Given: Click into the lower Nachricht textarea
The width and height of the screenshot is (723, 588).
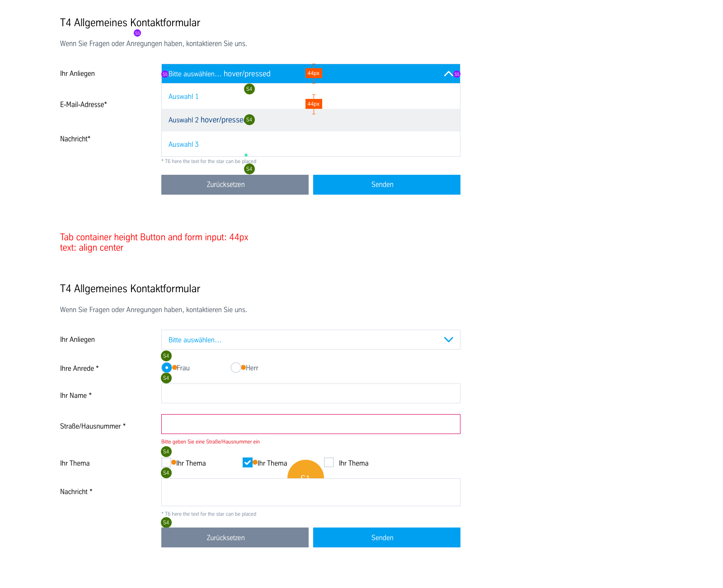Looking at the screenshot, I should coord(311,492).
